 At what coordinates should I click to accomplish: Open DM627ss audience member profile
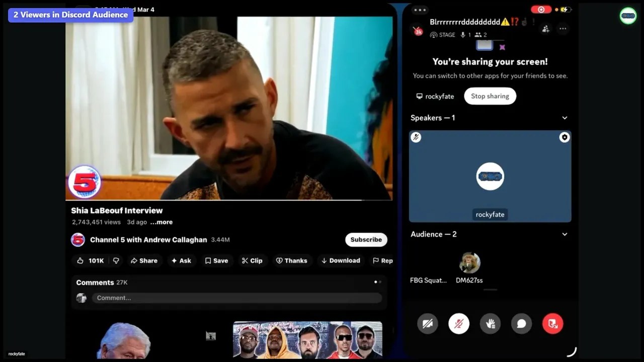point(469,268)
